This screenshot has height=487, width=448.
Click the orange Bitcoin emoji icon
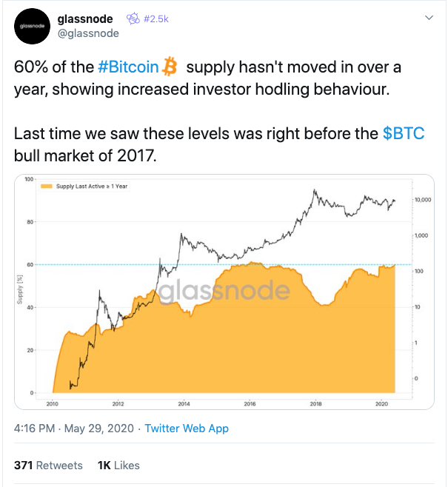170,66
